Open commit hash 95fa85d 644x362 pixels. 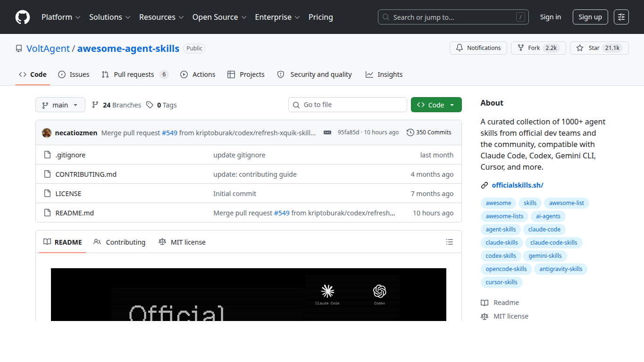point(348,132)
